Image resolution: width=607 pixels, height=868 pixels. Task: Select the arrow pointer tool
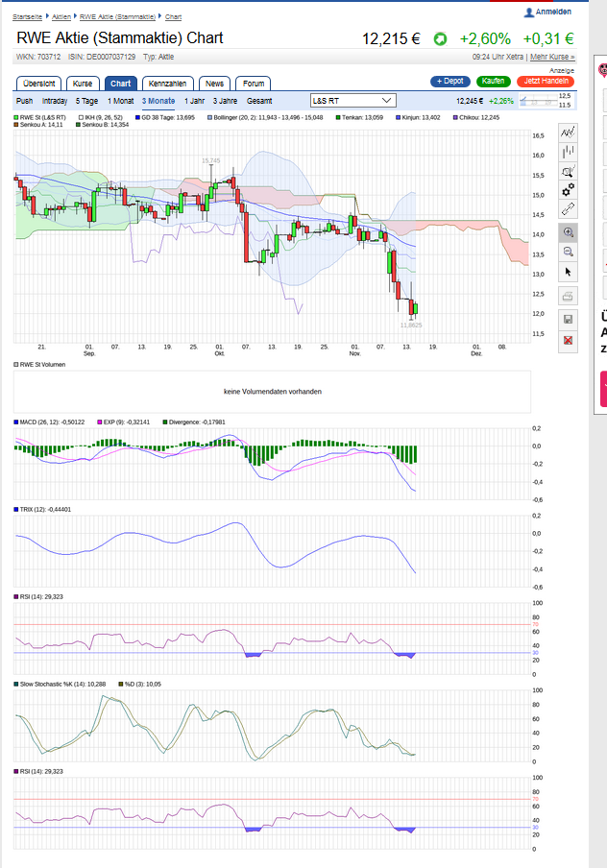coord(568,272)
